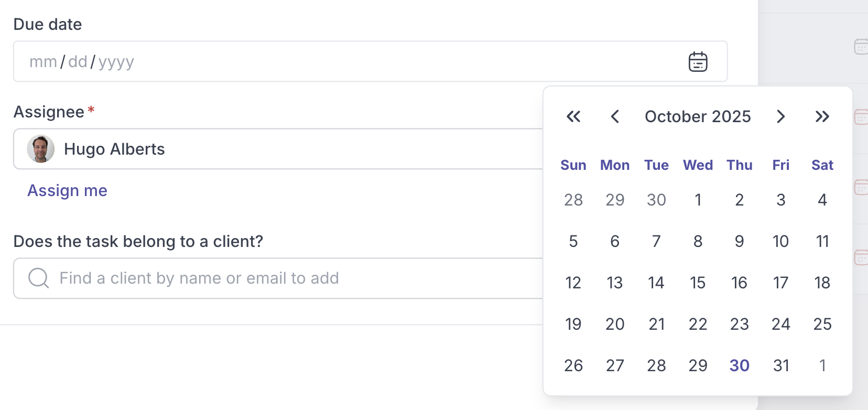Image resolution: width=868 pixels, height=410 pixels.
Task: Select November 1 at the calendar end
Action: 822,365
